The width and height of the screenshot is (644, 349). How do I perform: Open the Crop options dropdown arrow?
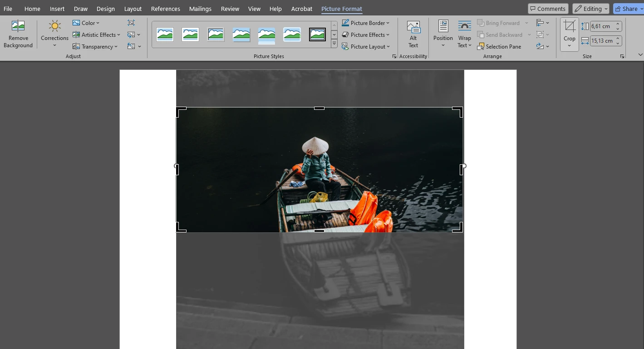pos(570,45)
